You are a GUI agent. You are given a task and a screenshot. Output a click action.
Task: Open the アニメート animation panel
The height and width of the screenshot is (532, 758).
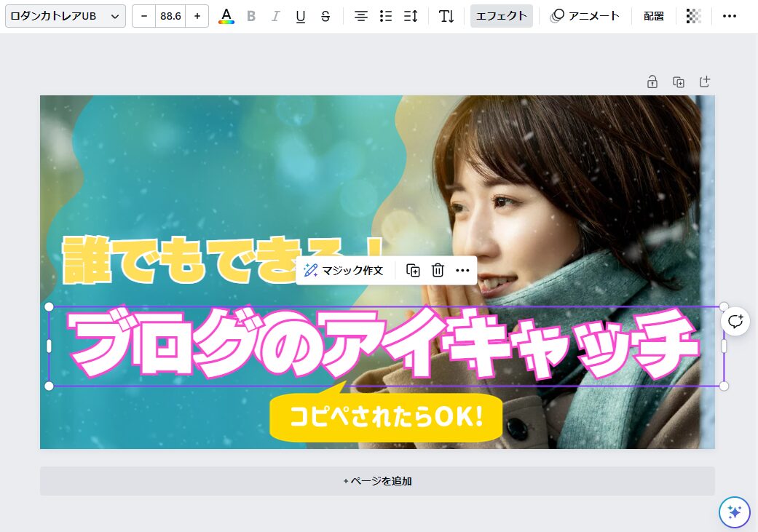click(x=585, y=16)
